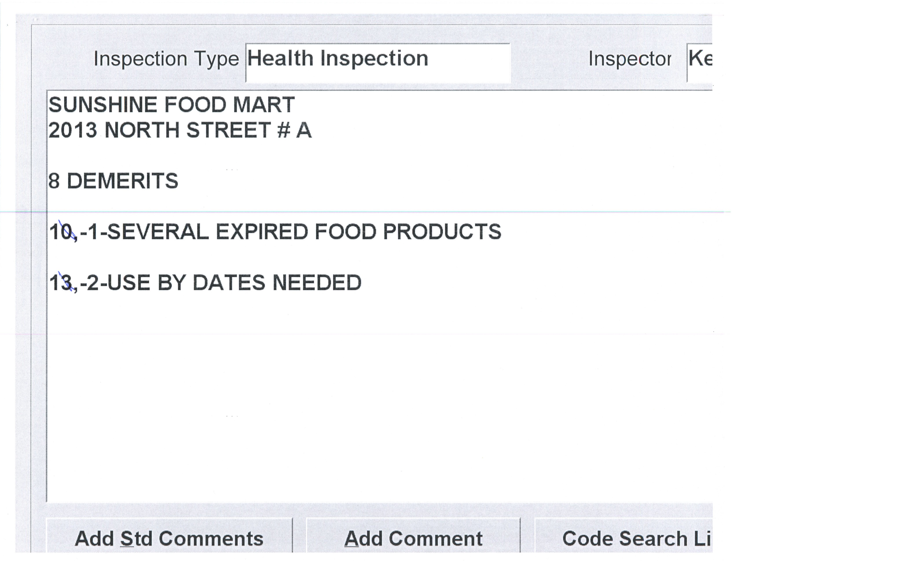
Task: Click the Inspector label text
Action: pyautogui.click(x=629, y=59)
